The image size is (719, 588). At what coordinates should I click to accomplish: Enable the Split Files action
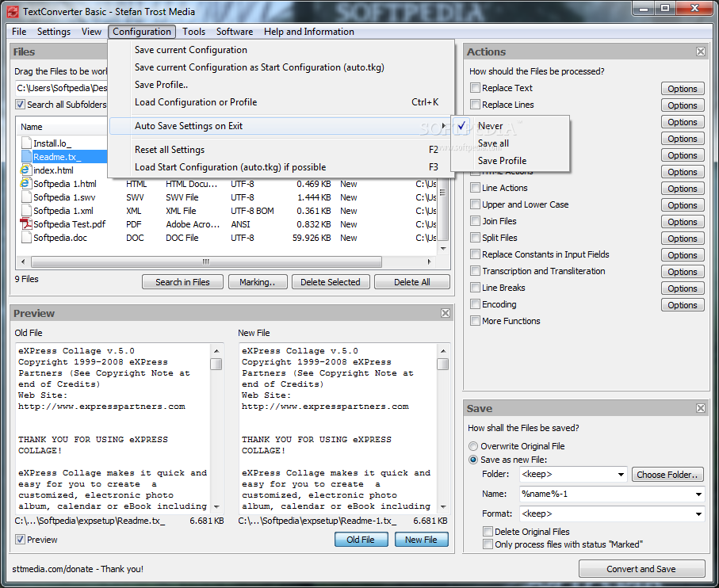(x=475, y=238)
